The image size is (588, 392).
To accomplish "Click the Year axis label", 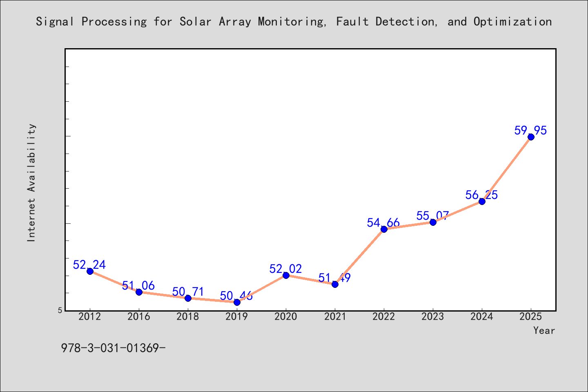I will 544,330.
